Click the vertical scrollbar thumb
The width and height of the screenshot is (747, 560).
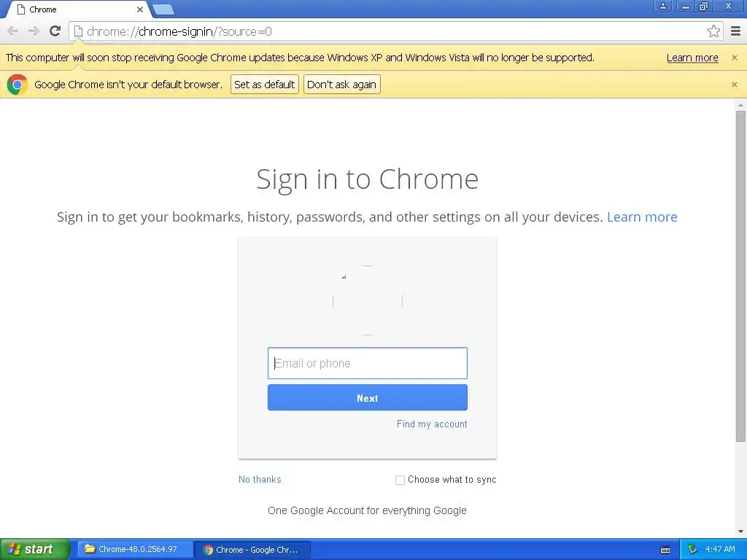[x=740, y=276]
